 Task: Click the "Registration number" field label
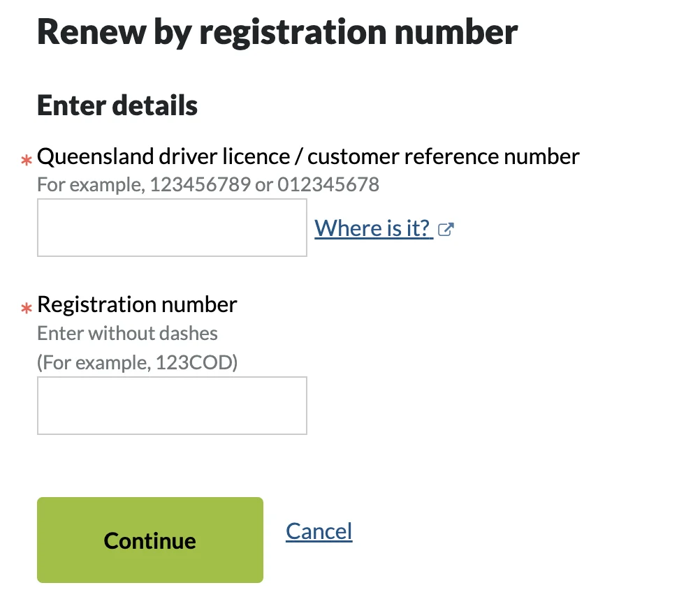point(137,304)
